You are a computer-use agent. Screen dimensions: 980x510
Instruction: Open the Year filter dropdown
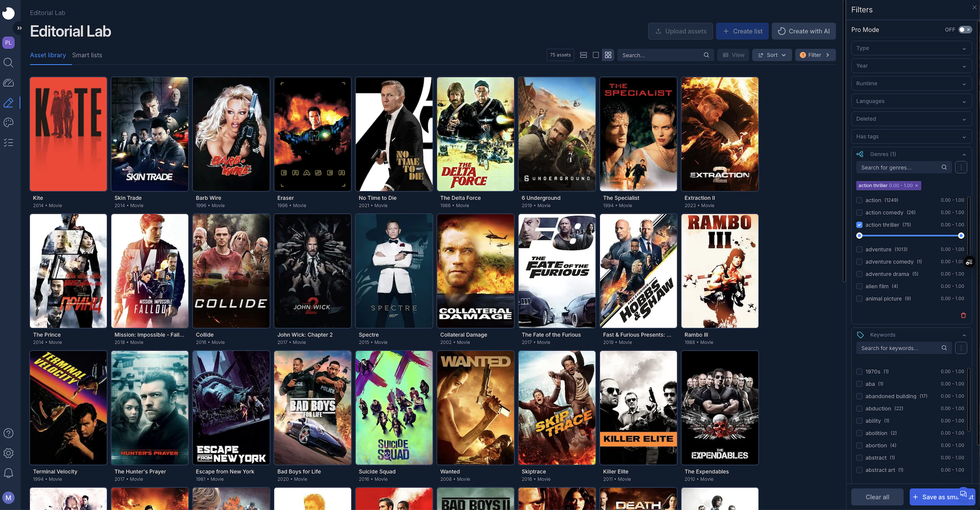tap(911, 66)
